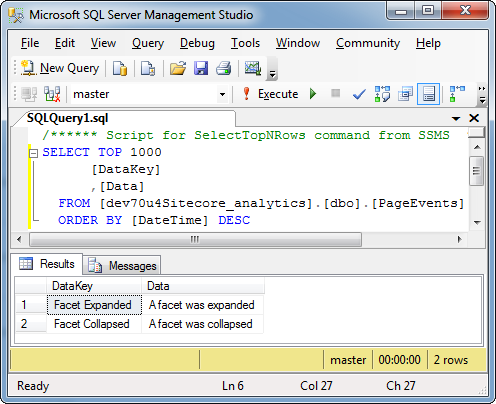
Task: Open the Activity Monitor icon
Action: click(253, 68)
